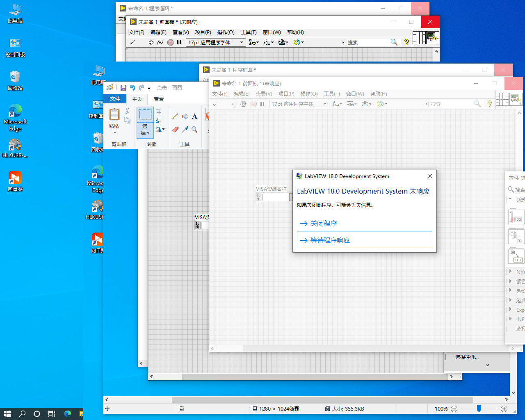Close LabVIEW 18.0 not-responding dialog with X

click(x=430, y=176)
